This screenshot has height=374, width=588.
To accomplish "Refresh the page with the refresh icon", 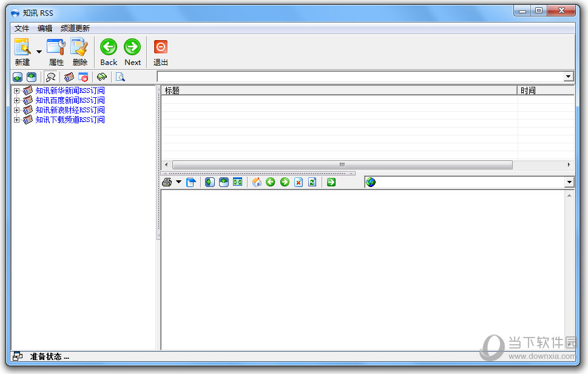I will (313, 182).
